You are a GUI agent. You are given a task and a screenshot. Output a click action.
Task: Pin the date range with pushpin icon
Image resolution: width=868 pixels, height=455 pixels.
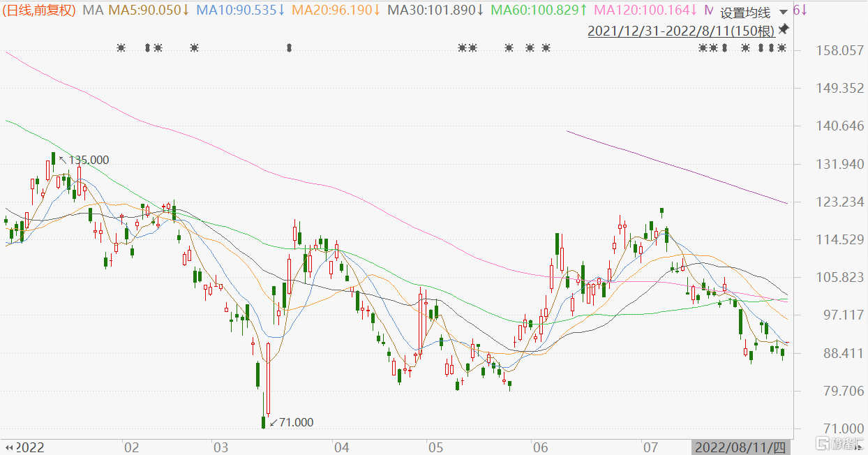(784, 29)
